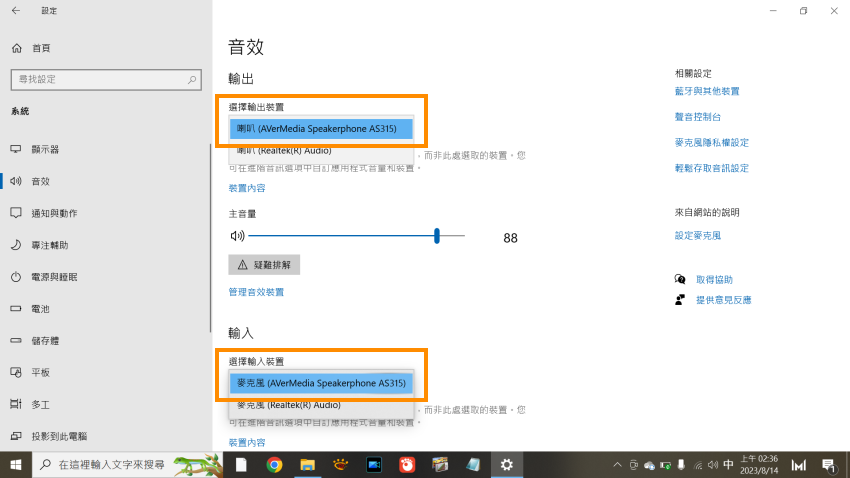Mute via speaker icon beside volume slider
The image size is (850, 478).
(237, 236)
